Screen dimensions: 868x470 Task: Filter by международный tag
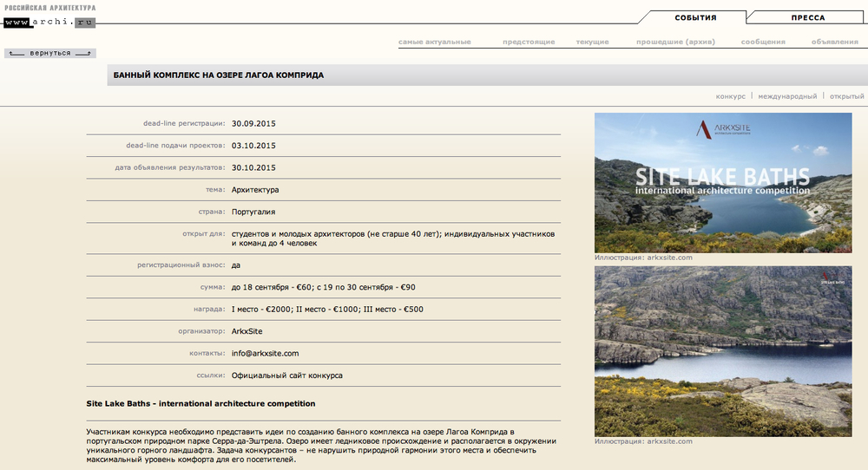click(787, 96)
